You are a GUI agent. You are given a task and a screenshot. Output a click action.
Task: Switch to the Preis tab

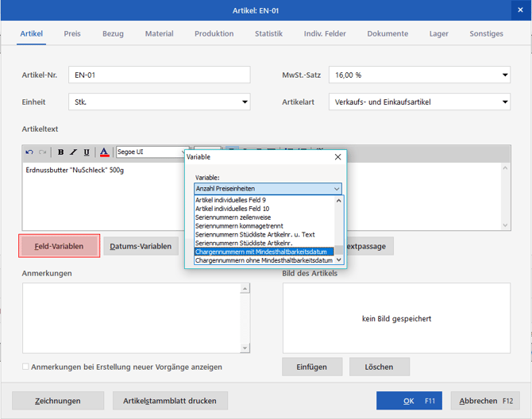[x=72, y=33]
